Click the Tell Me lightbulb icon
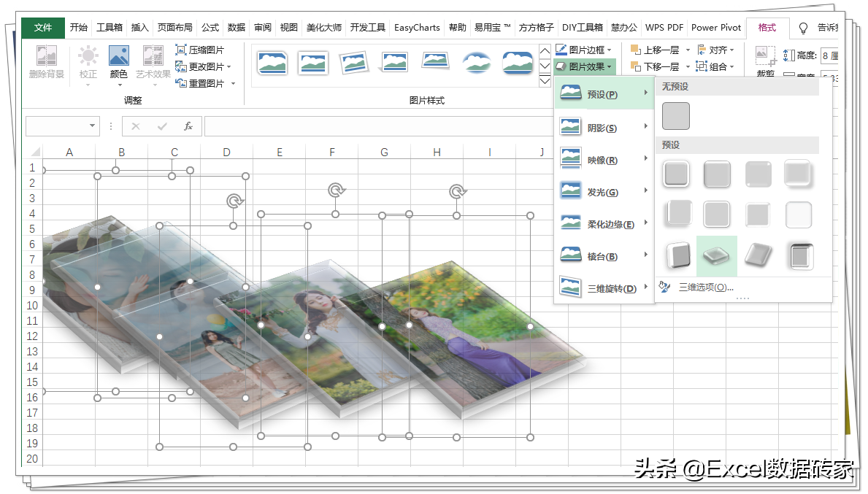The image size is (868, 494). (x=803, y=28)
